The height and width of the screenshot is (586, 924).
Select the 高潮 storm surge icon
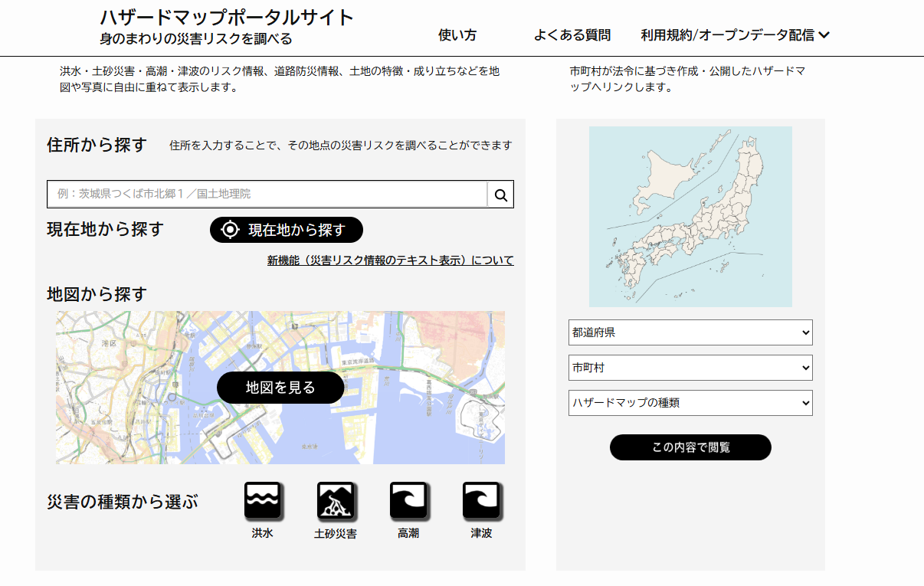(408, 502)
